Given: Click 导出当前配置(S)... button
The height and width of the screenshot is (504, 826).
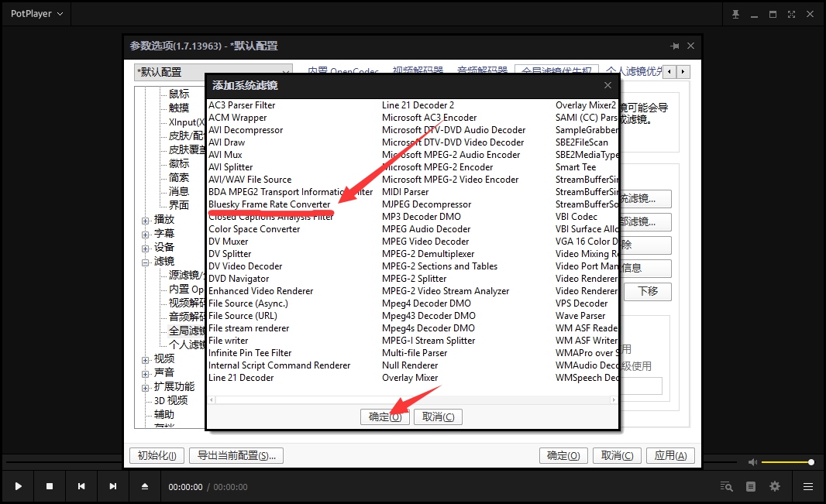Looking at the screenshot, I should [236, 455].
